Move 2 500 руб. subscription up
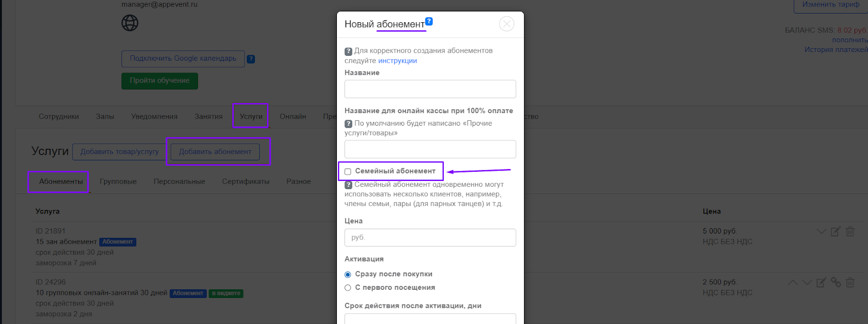Viewport: 868px width, 324px height. pos(793,282)
